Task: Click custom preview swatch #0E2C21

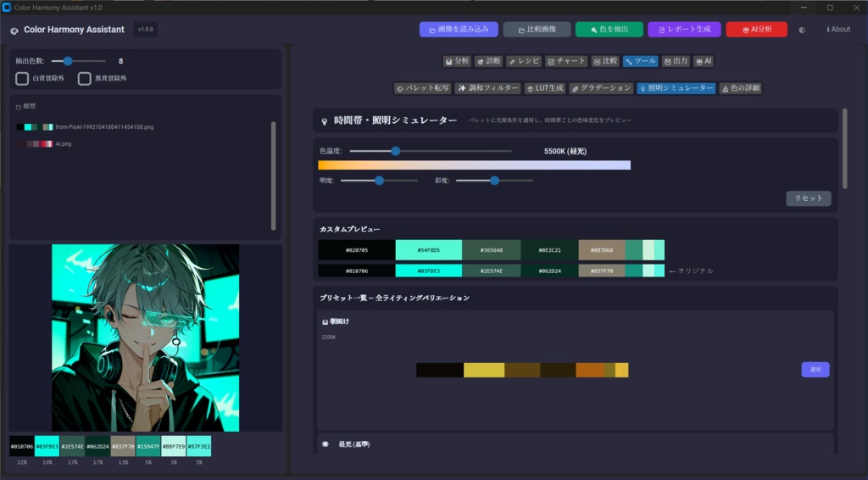Action: pyautogui.click(x=549, y=250)
